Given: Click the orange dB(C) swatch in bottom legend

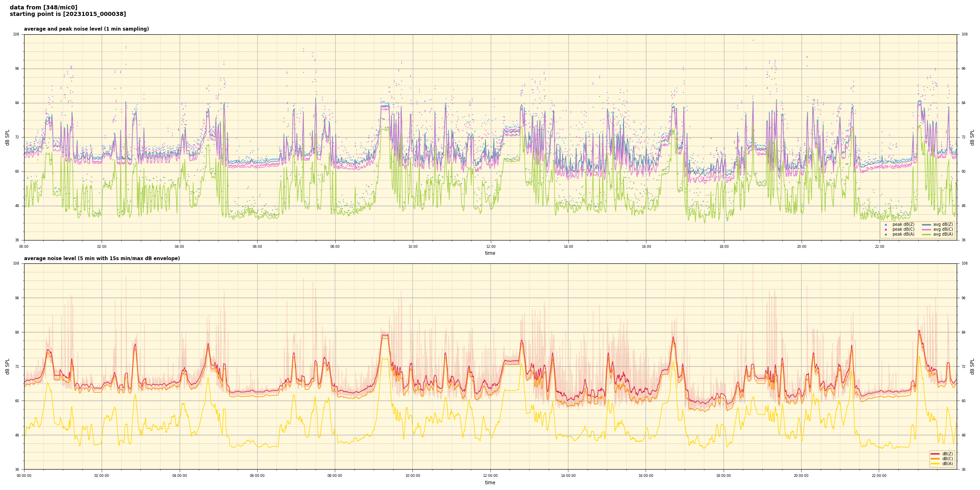Looking at the screenshot, I should [935, 459].
